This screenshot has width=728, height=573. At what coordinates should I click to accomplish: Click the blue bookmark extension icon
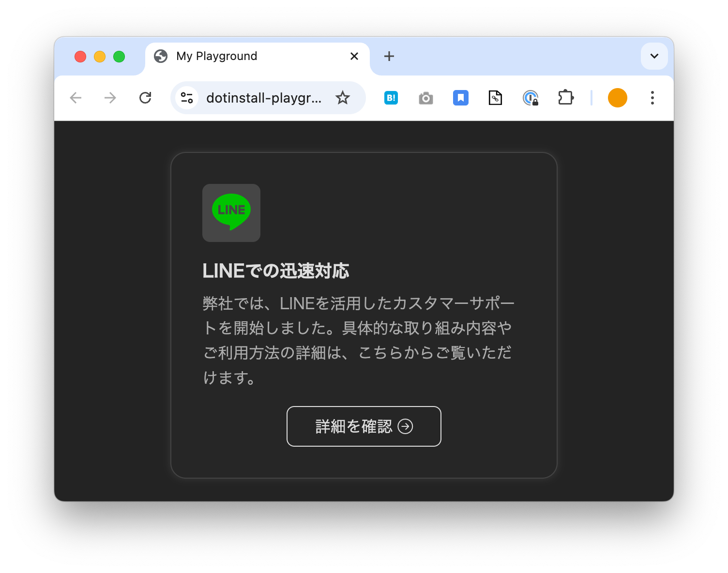461,98
